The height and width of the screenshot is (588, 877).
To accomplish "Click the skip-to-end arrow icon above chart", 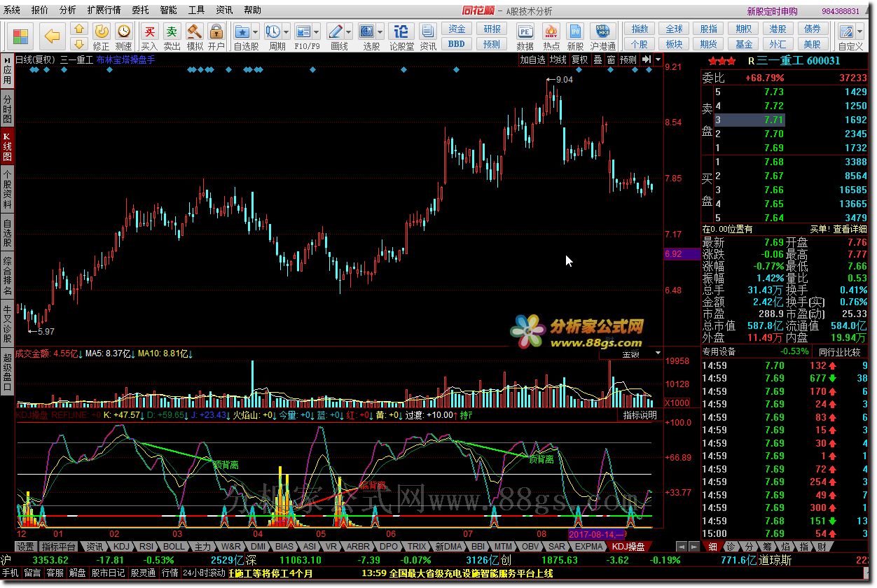I will pos(647,59).
